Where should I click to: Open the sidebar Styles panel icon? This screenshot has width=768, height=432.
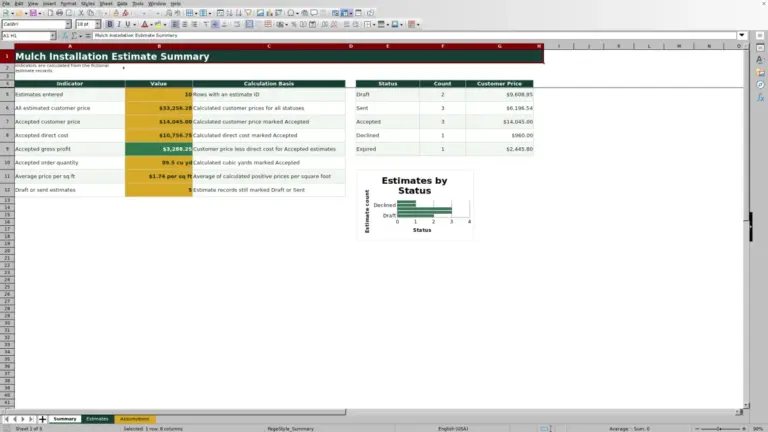point(760,60)
